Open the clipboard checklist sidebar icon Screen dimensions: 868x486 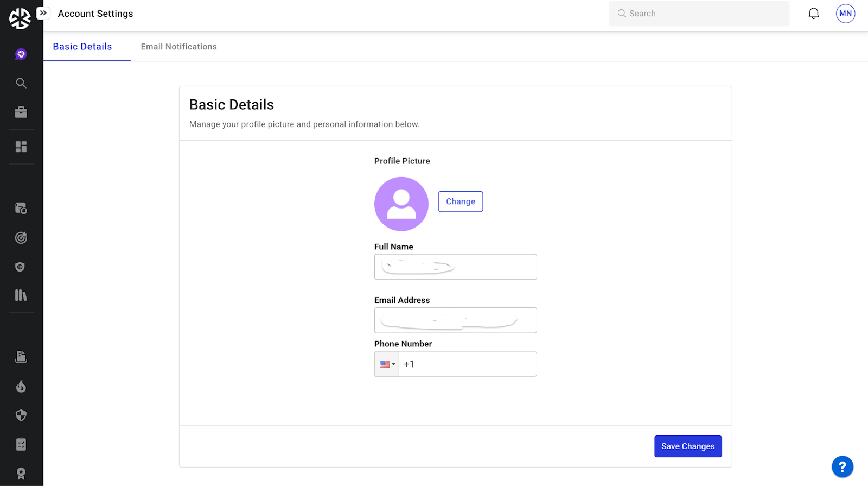coord(21,444)
